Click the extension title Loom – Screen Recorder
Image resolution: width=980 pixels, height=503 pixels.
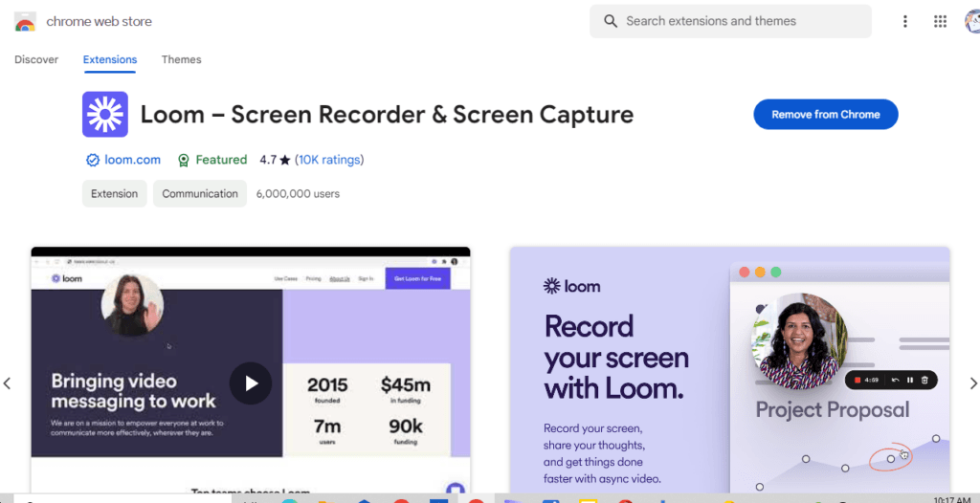[x=387, y=115]
